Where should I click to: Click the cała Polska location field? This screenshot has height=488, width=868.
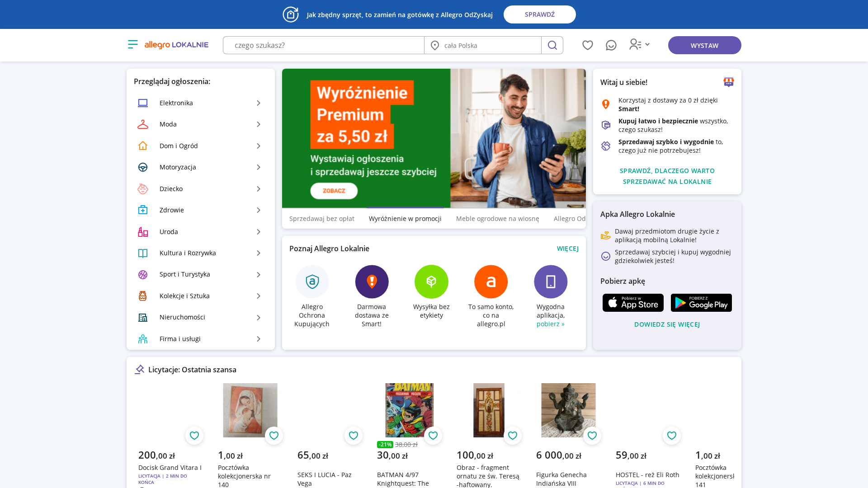point(483,45)
